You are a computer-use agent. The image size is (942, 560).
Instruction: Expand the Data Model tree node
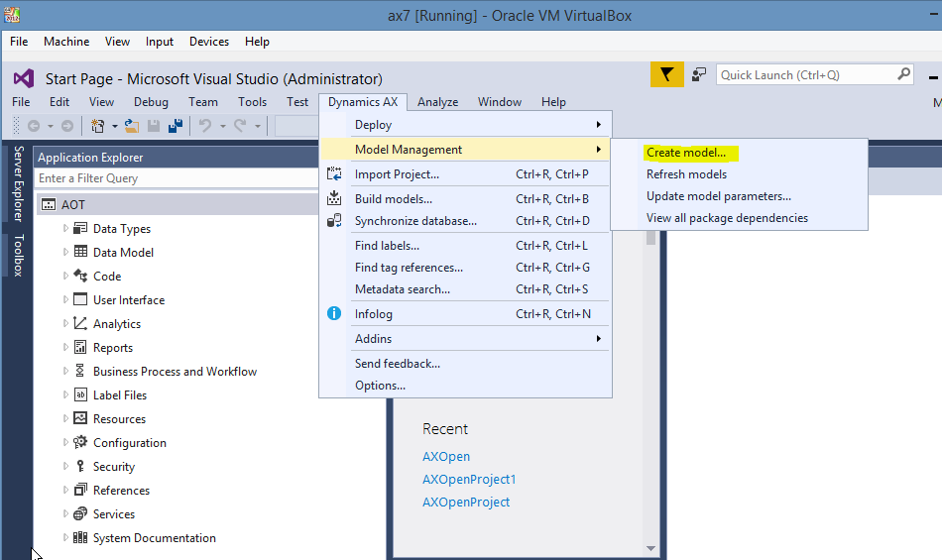pyautogui.click(x=65, y=252)
